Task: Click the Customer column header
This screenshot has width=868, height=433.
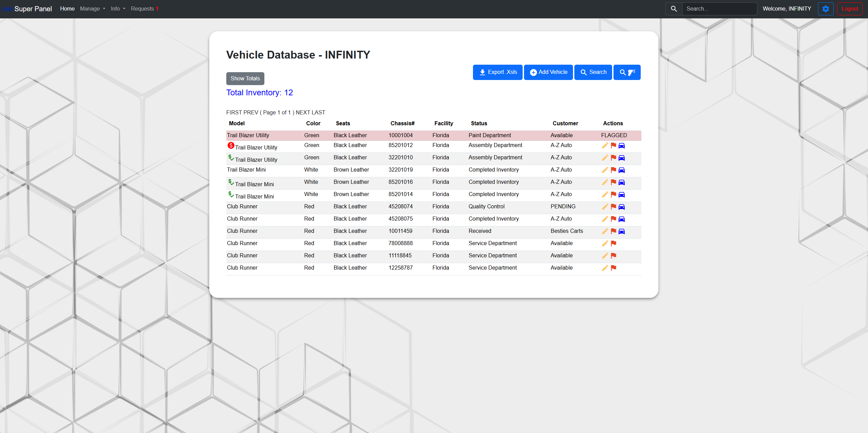Action: [x=566, y=124]
